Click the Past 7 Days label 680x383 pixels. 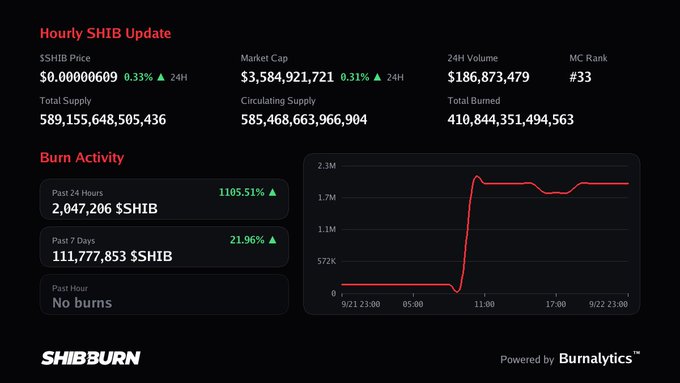point(73,241)
